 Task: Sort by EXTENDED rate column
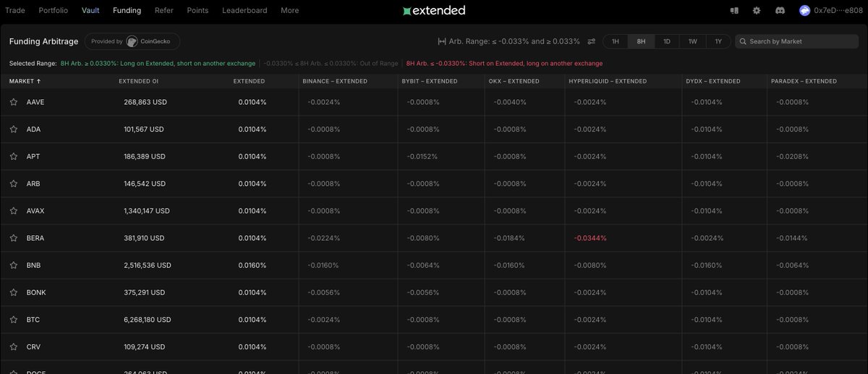[x=249, y=81]
